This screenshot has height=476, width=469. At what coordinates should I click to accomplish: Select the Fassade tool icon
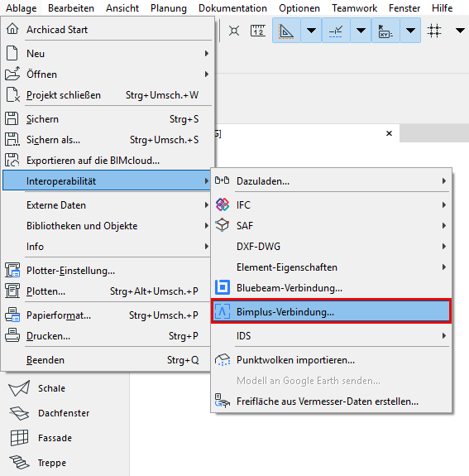[x=19, y=438]
